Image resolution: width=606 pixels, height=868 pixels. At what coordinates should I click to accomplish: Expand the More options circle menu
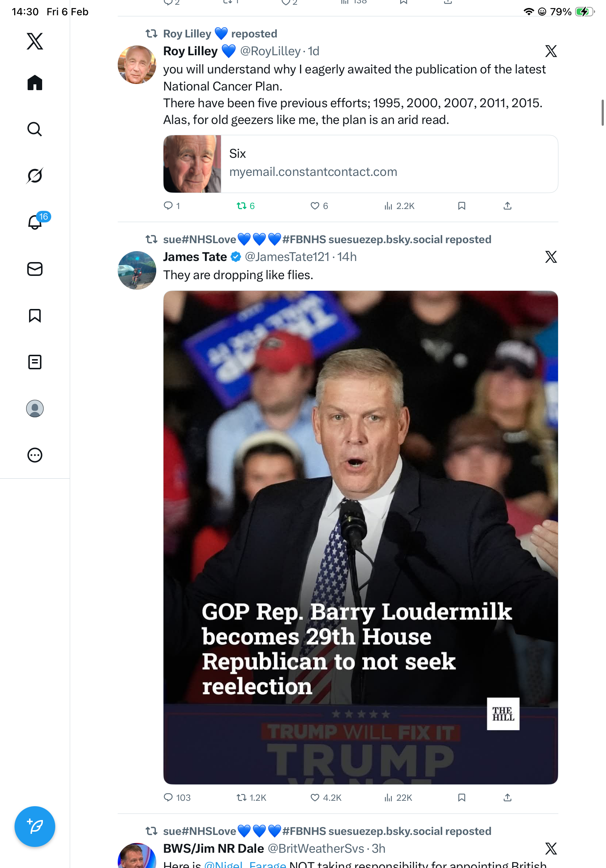[35, 455]
